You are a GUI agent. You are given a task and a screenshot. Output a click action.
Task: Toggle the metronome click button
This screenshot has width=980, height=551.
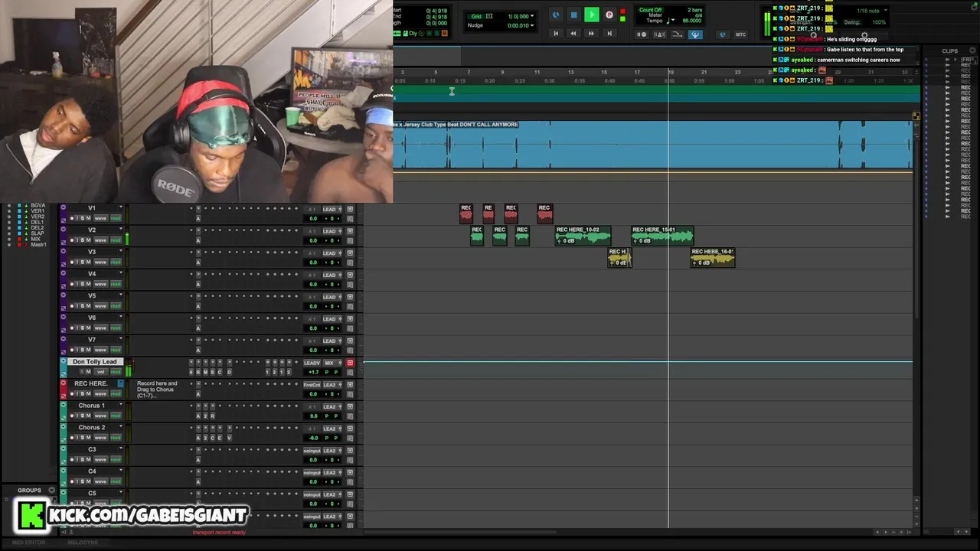tap(659, 34)
